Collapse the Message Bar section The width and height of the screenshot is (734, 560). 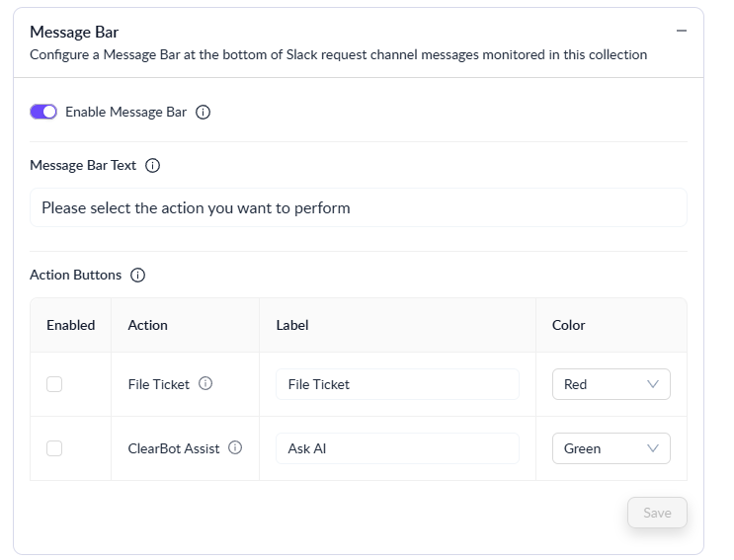tap(681, 32)
